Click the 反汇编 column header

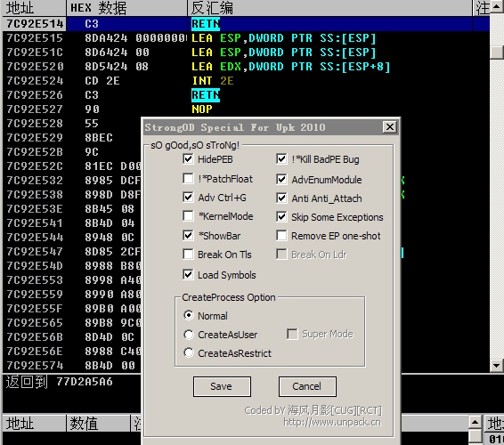330,8
